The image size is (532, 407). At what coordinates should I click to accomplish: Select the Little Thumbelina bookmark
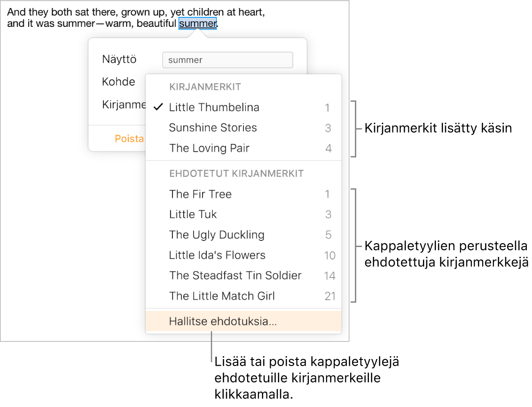coord(214,107)
